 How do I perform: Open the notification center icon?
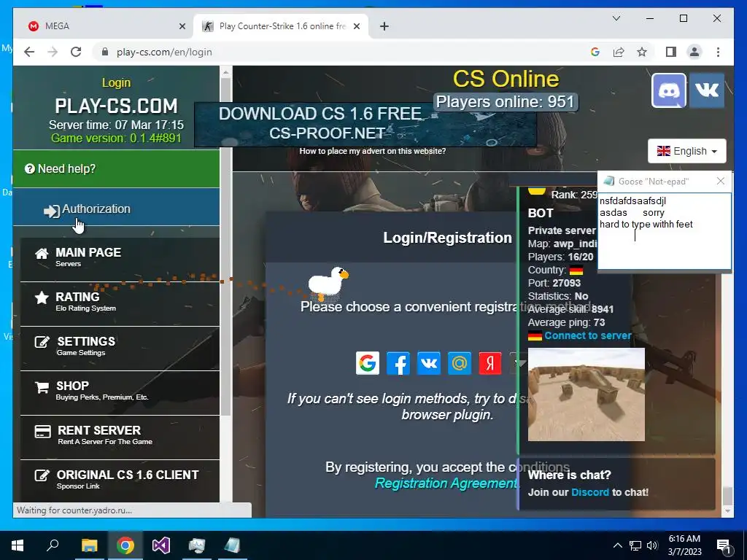click(724, 545)
